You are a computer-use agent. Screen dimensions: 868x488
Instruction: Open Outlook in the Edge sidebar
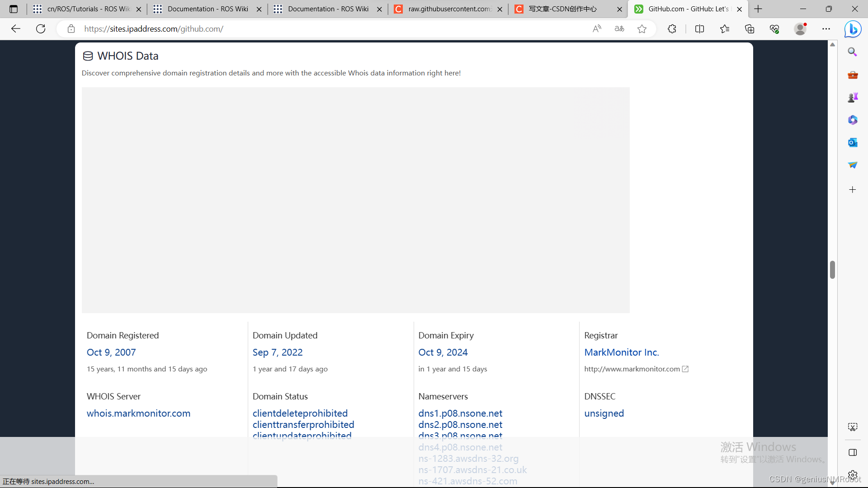853,142
